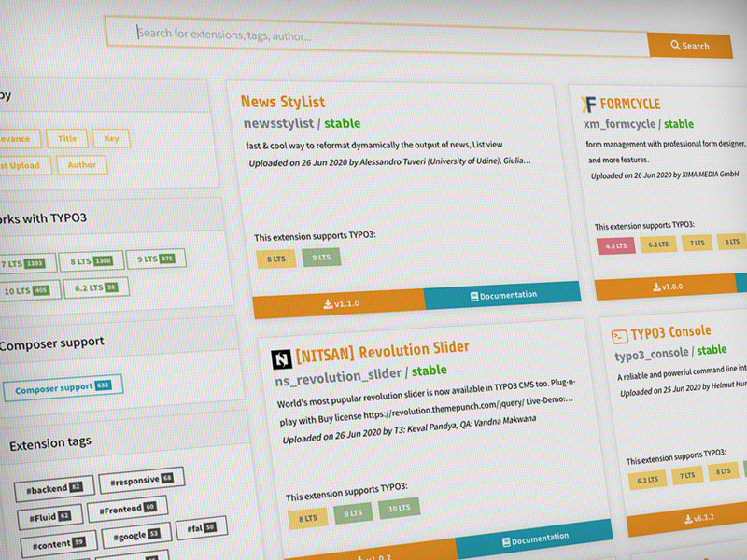Click the 6.2 LTS badge on FORMCYCLE

click(x=658, y=245)
